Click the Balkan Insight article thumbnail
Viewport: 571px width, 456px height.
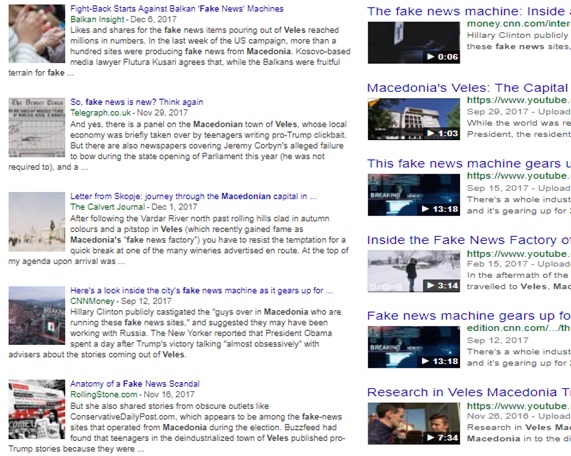pyautogui.click(x=37, y=34)
